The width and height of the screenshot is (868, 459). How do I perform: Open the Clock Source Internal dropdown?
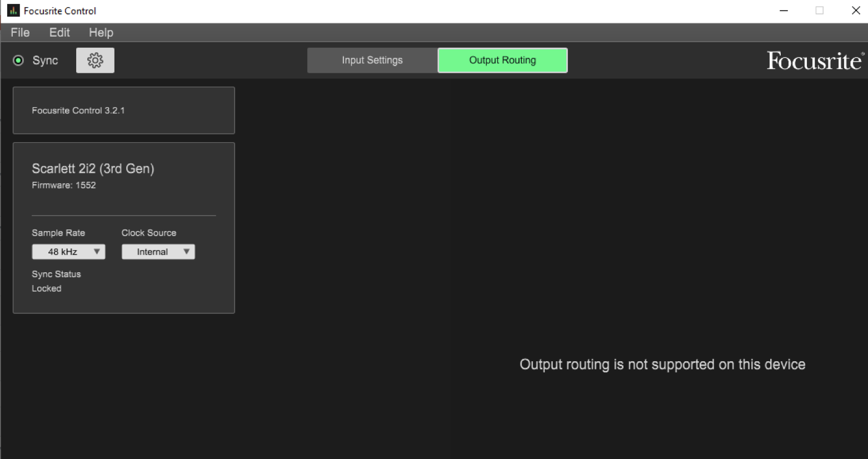pos(158,252)
